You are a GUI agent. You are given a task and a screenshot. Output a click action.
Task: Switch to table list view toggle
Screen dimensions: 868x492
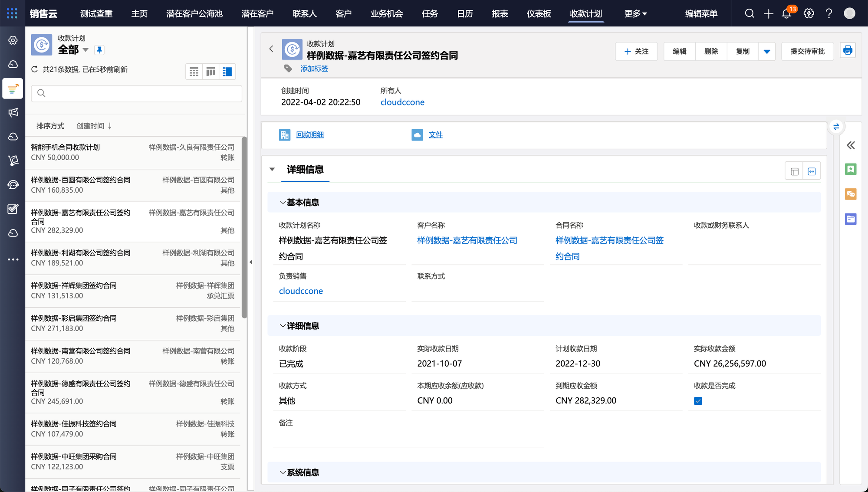point(194,72)
